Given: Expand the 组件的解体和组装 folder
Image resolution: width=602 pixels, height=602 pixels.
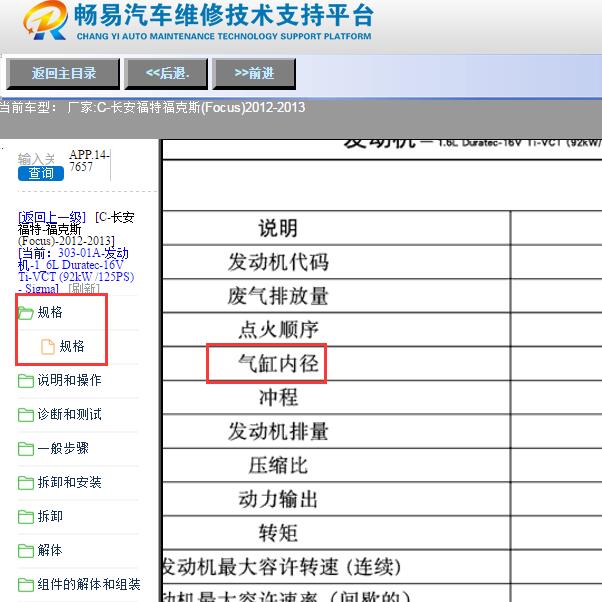Looking at the screenshot, I should [89, 584].
